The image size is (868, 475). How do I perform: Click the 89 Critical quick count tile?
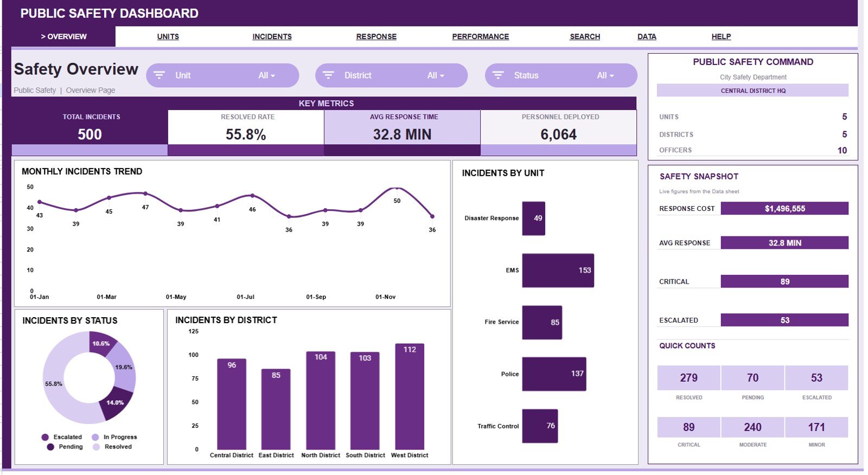[689, 427]
